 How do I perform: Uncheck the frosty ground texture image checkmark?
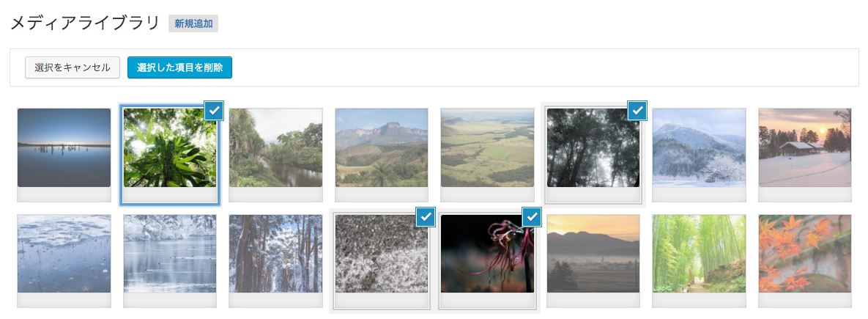point(426,217)
